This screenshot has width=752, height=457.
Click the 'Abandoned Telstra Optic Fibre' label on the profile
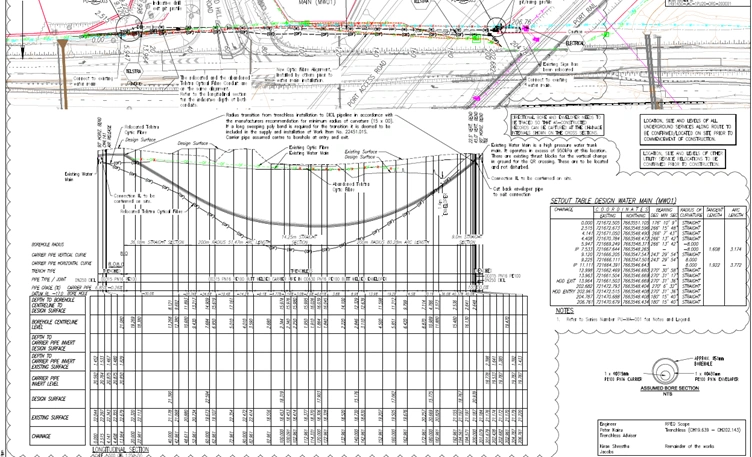(351, 187)
